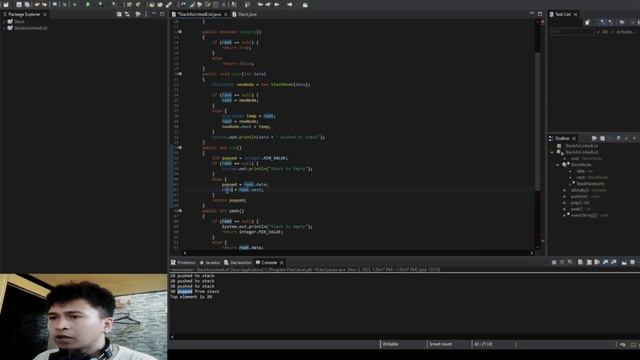Screen dimensions: 640x360
Task: Open the Javadoc tab
Action: point(210,263)
